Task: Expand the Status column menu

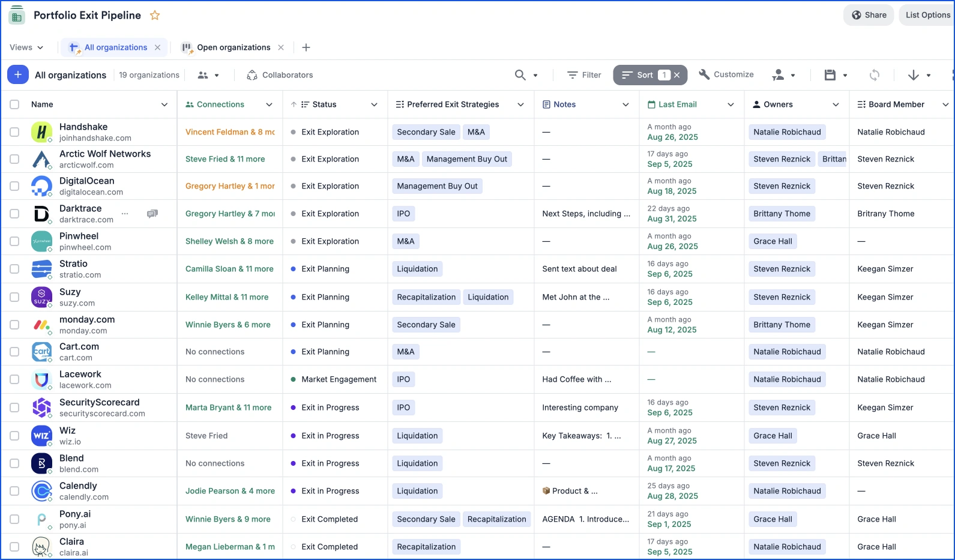Action: 374,104
